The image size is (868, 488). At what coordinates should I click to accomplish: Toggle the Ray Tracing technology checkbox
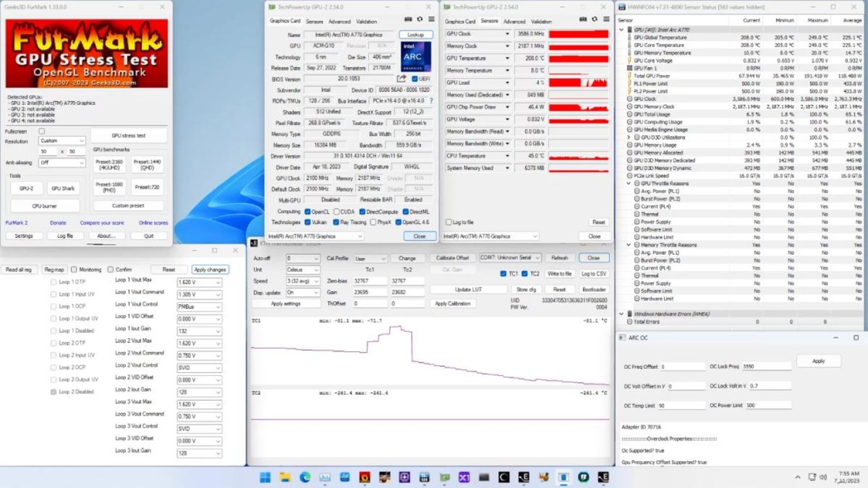[335, 222]
